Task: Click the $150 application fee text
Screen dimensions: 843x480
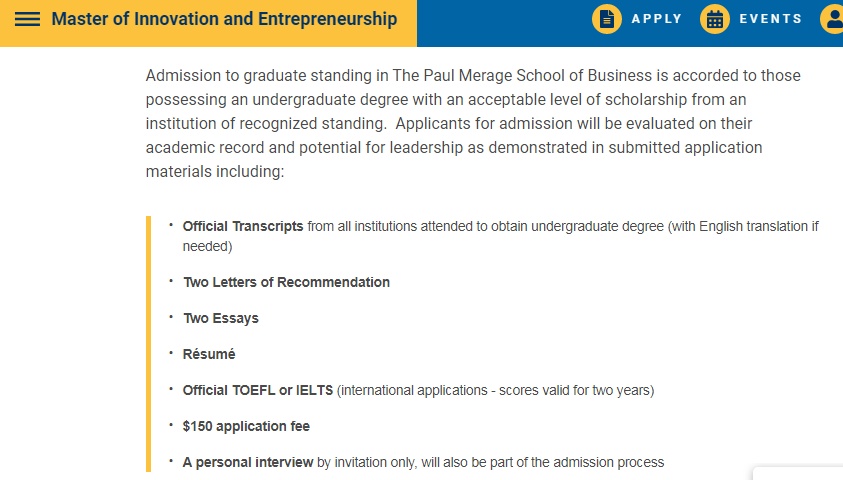Action: tap(246, 426)
